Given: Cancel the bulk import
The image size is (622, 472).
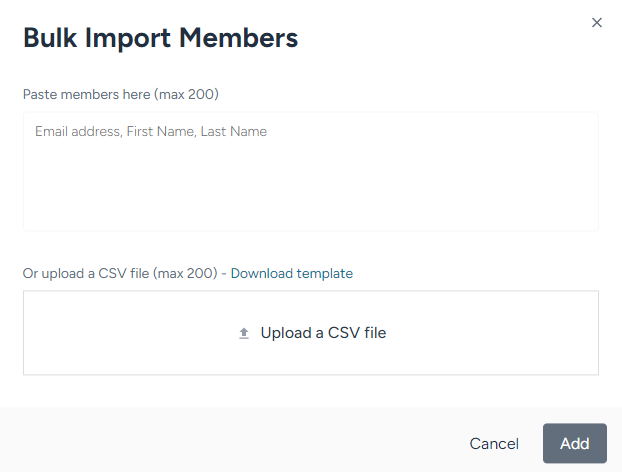Looking at the screenshot, I should (x=494, y=443).
